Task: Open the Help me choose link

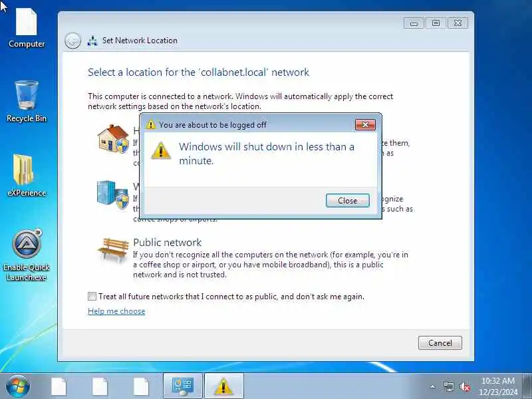Action: click(x=116, y=311)
